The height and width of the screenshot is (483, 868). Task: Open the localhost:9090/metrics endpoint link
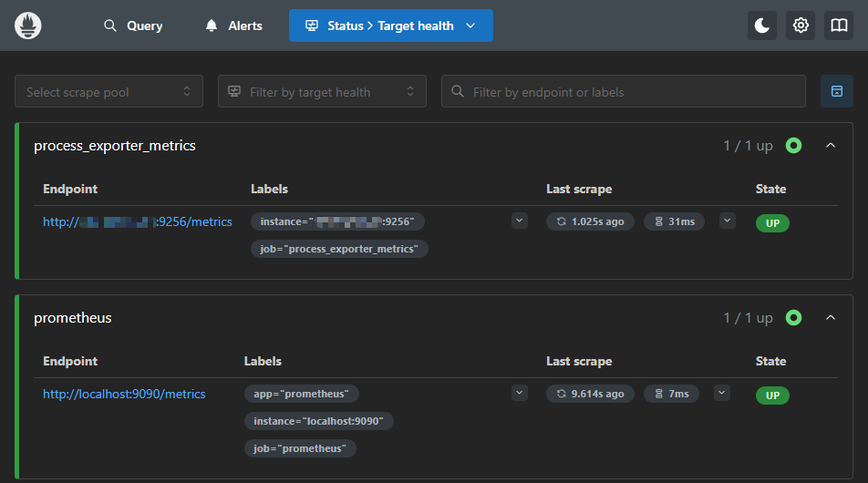(x=124, y=394)
